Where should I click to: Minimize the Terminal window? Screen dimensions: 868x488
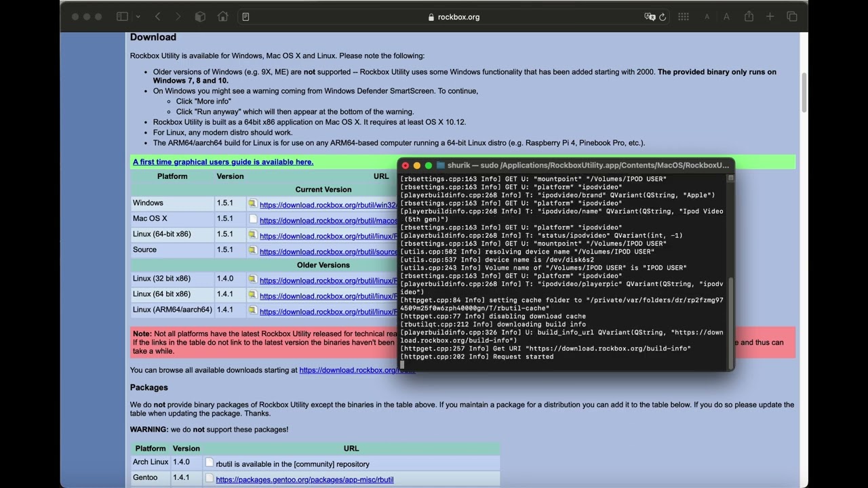[417, 165]
